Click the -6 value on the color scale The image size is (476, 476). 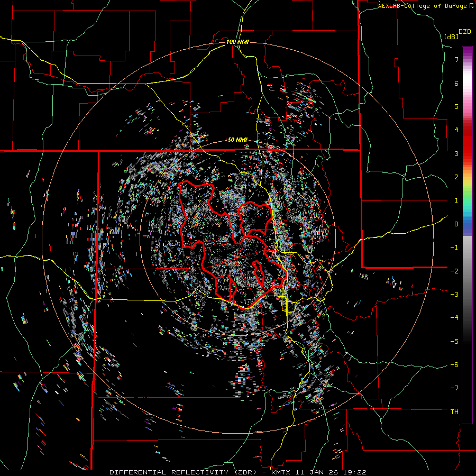click(x=454, y=365)
